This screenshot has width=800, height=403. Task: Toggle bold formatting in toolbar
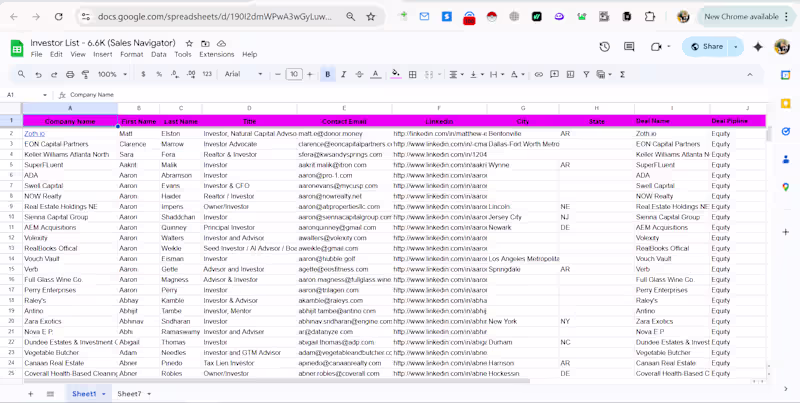point(327,74)
